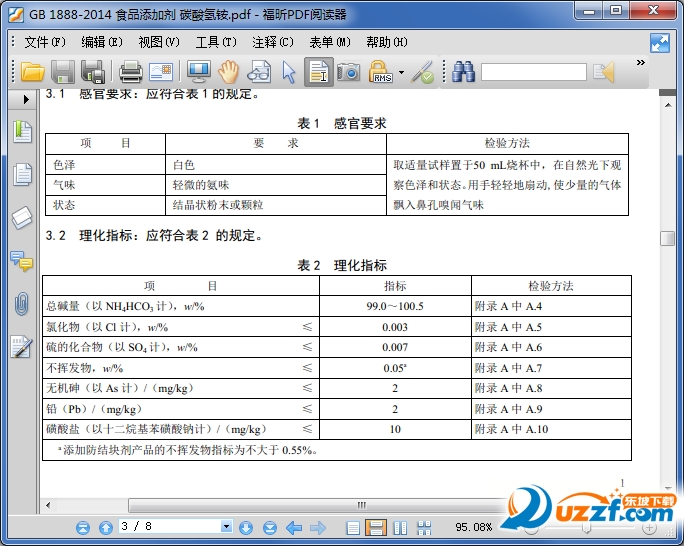Minimize the PDF reader window
This screenshot has height=546, width=684.
click(x=589, y=11)
